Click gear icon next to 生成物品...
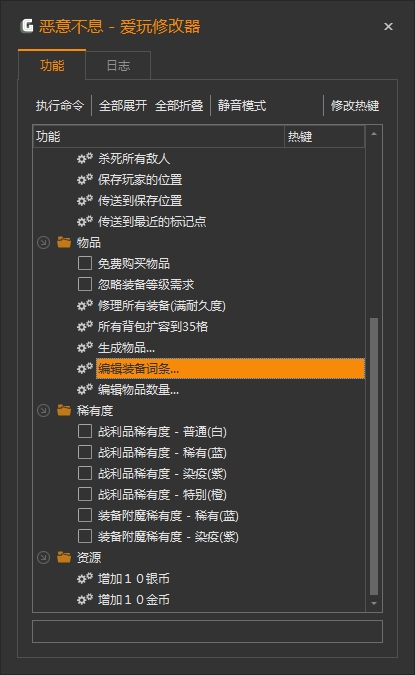Viewport: 415px width, 675px height. pos(85,347)
